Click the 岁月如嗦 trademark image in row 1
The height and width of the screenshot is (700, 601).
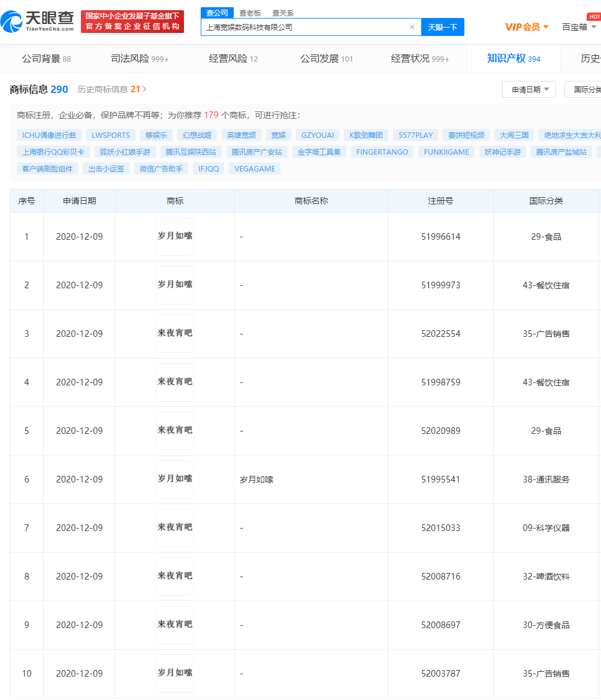pyautogui.click(x=175, y=237)
